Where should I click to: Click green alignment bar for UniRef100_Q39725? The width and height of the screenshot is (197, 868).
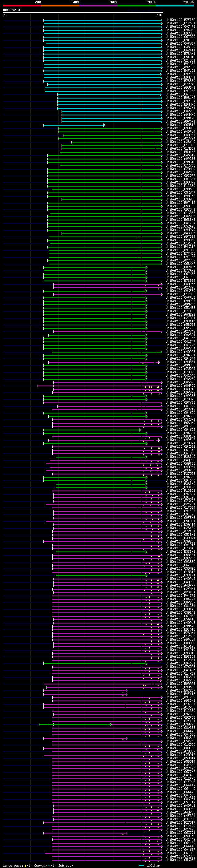click(75, 725)
